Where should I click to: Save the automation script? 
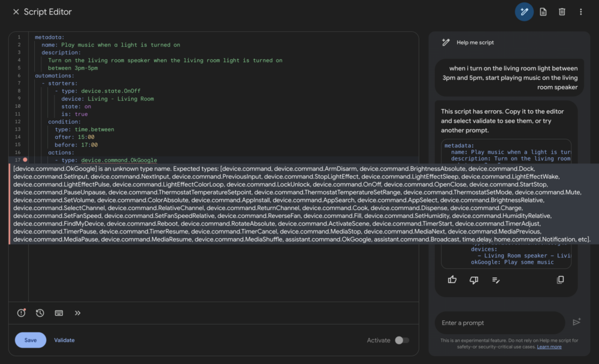tap(30, 339)
